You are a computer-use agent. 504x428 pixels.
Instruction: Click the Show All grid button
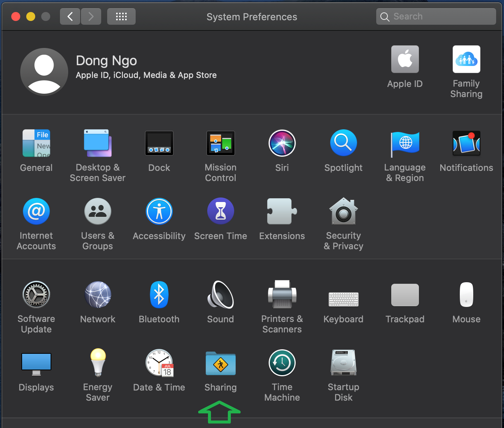[121, 16]
